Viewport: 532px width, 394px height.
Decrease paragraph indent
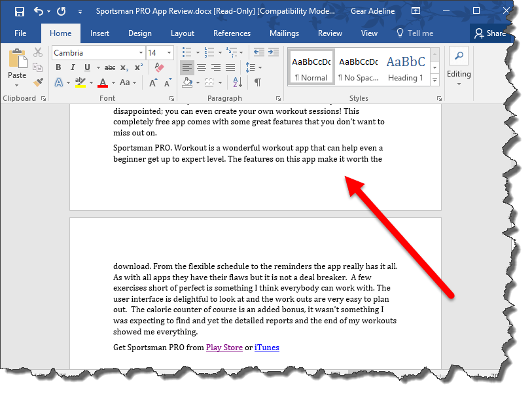[259, 52]
